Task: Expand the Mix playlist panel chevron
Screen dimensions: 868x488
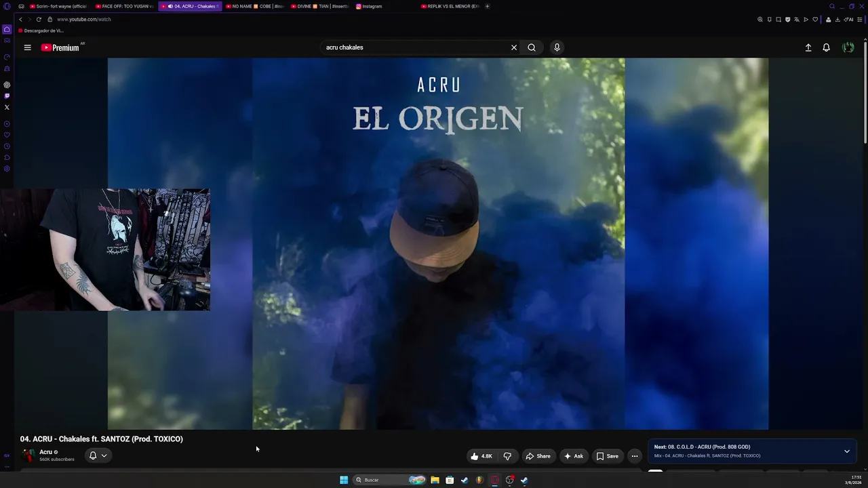Action: pyautogui.click(x=846, y=451)
